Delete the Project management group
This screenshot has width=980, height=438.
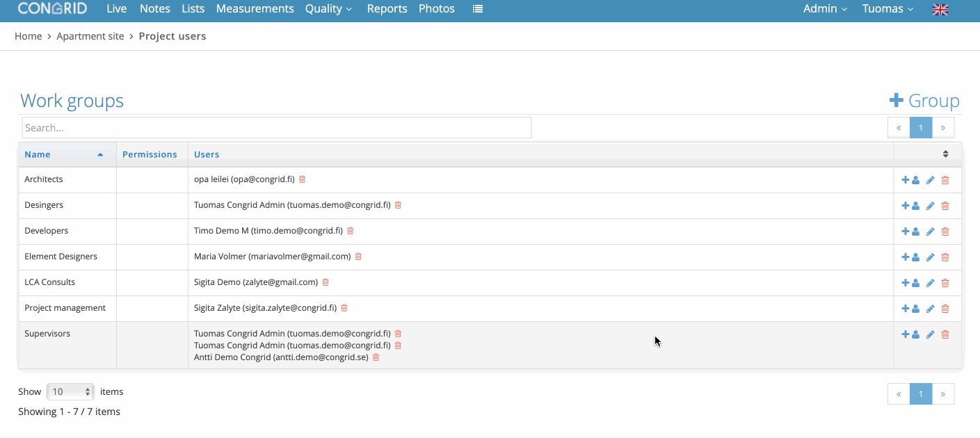[945, 309]
